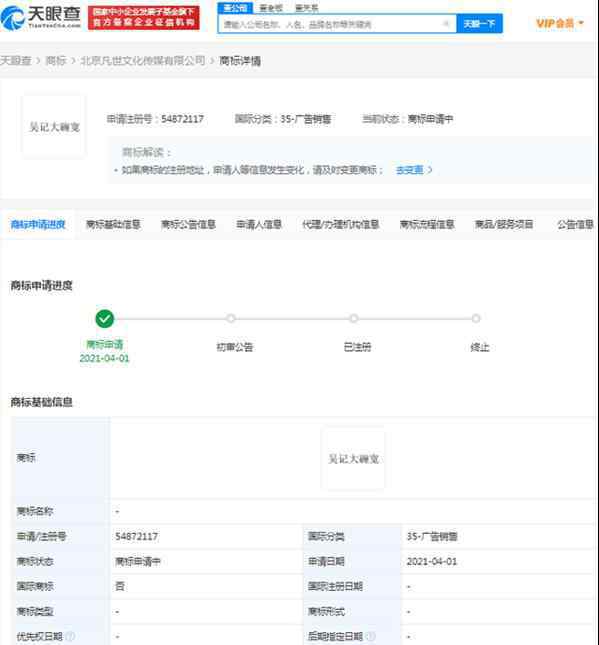Click the 终止 progress circle
This screenshot has height=645, width=599.
coord(476,318)
